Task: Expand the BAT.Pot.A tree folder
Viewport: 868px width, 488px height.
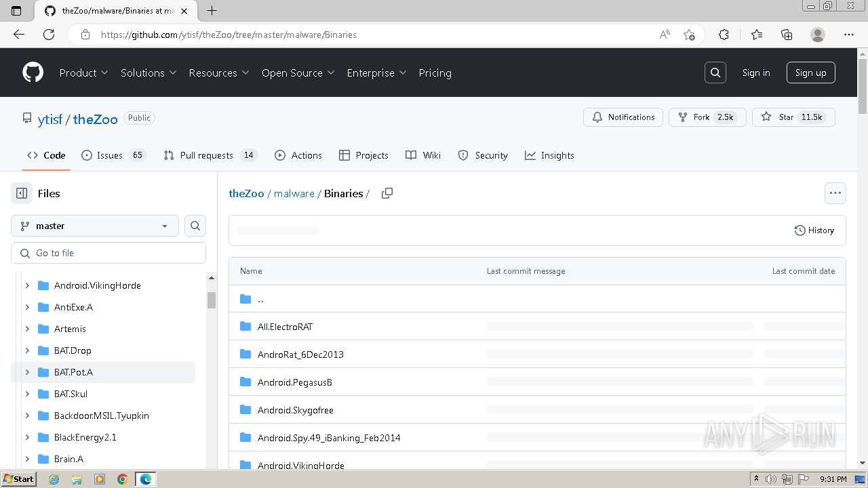Action: pos(27,372)
